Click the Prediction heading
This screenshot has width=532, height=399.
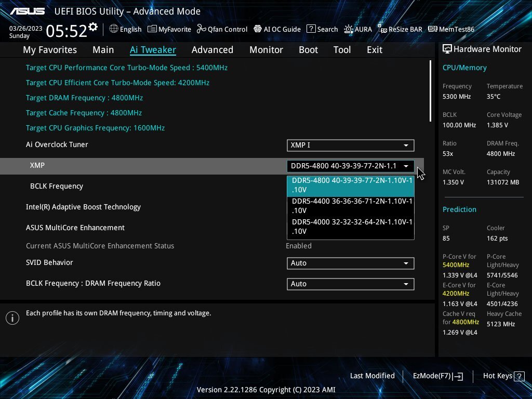(459, 209)
